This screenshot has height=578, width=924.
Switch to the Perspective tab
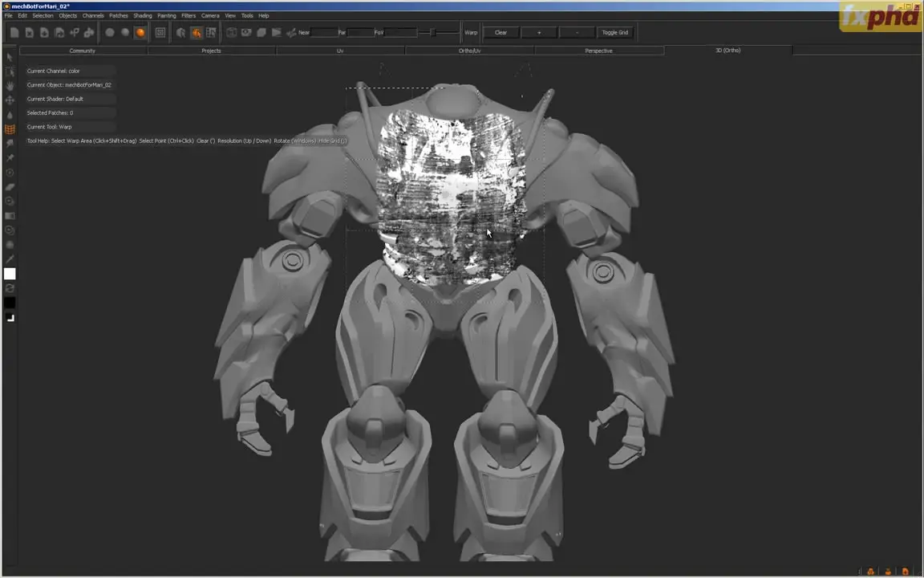coord(598,51)
